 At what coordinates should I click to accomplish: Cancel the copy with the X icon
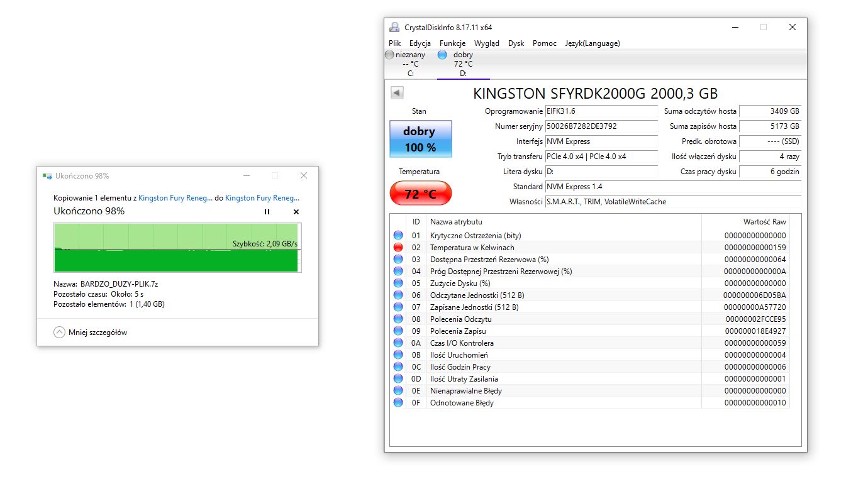click(296, 212)
